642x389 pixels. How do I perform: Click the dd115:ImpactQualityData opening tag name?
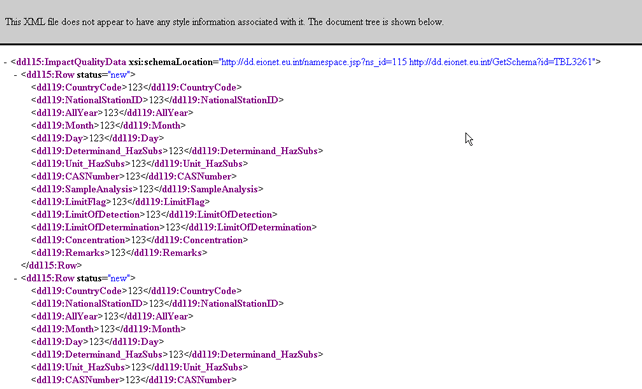pyautogui.click(x=71, y=62)
